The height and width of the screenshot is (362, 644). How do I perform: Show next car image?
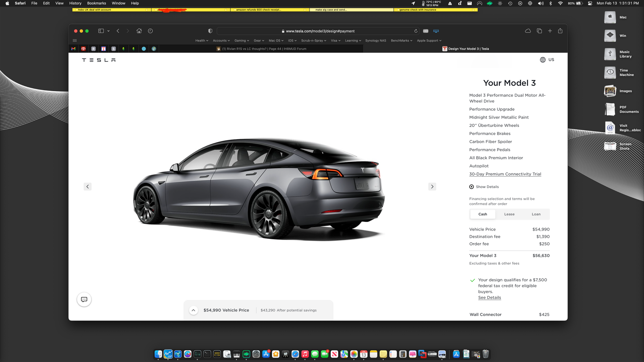pyautogui.click(x=432, y=186)
